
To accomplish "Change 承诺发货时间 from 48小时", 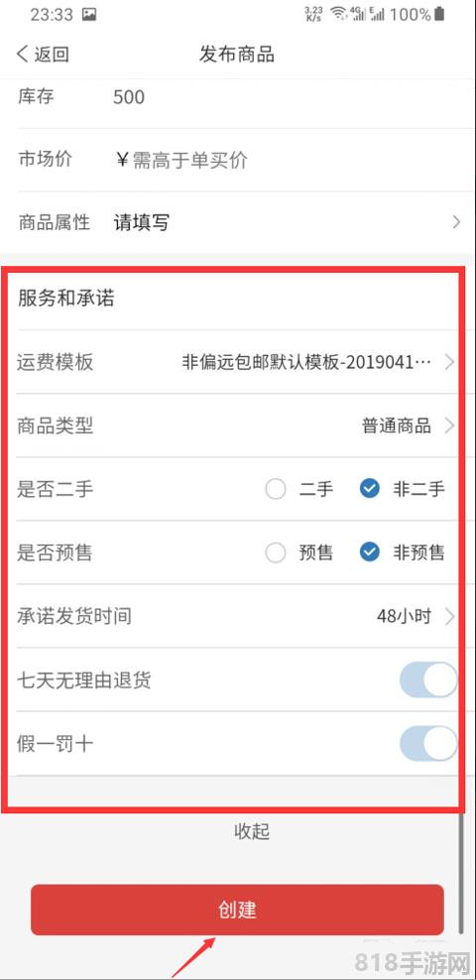I will click(237, 616).
